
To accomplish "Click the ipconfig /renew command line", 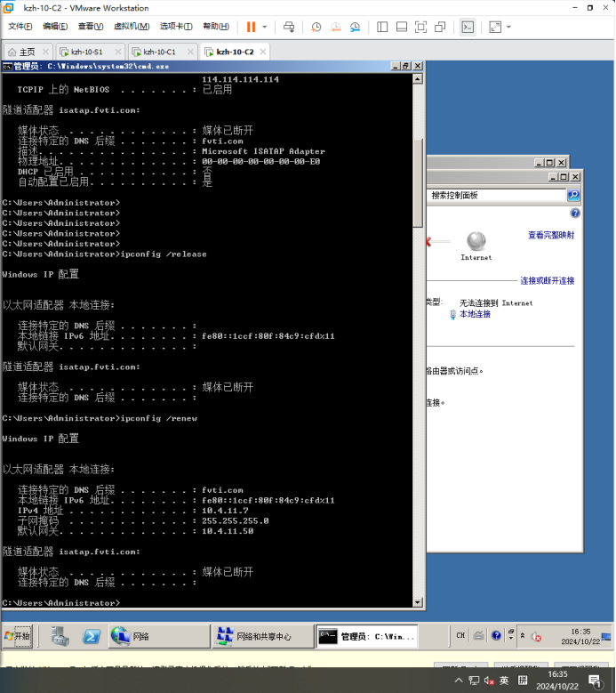I will pyautogui.click(x=100, y=418).
